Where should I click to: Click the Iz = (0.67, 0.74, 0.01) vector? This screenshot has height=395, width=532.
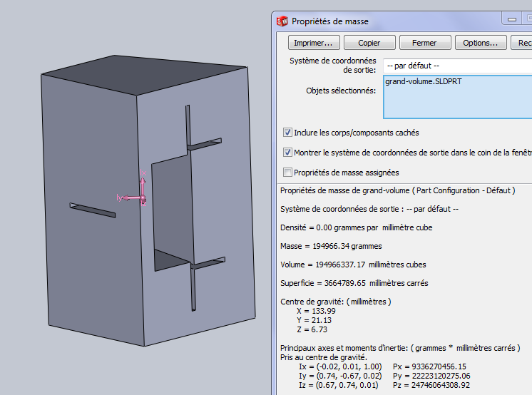click(x=339, y=385)
